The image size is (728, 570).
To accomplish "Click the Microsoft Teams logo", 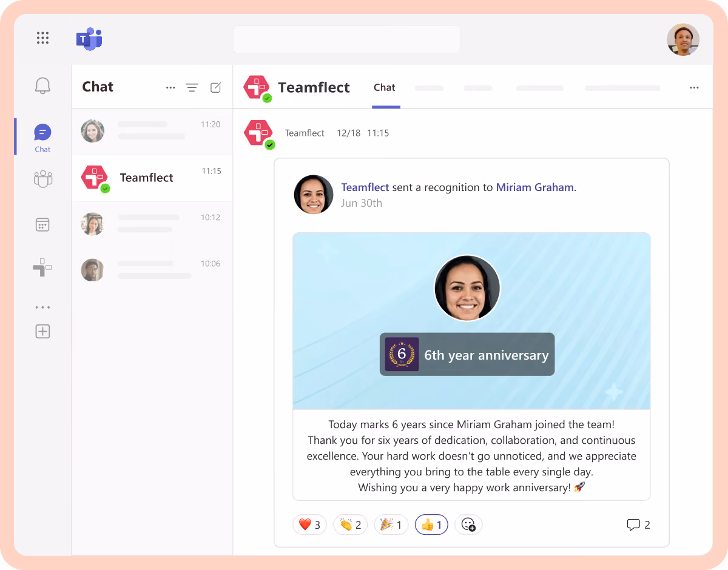I will 89,39.
